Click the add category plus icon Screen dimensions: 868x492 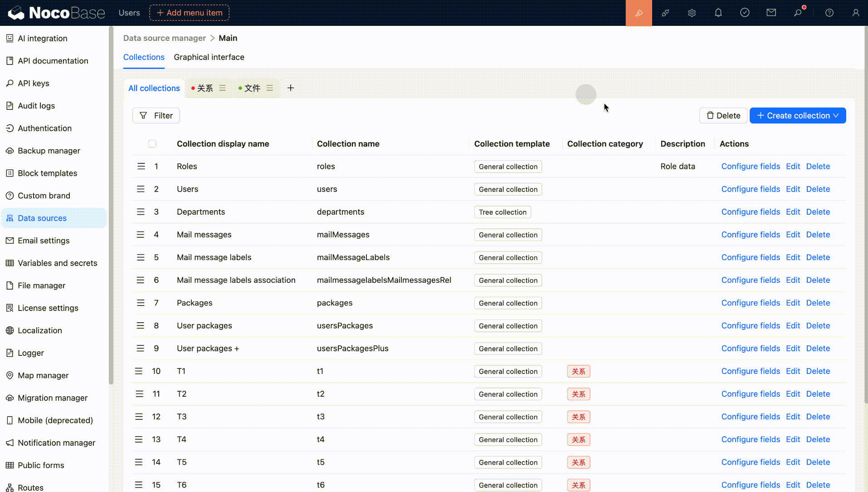(x=291, y=88)
